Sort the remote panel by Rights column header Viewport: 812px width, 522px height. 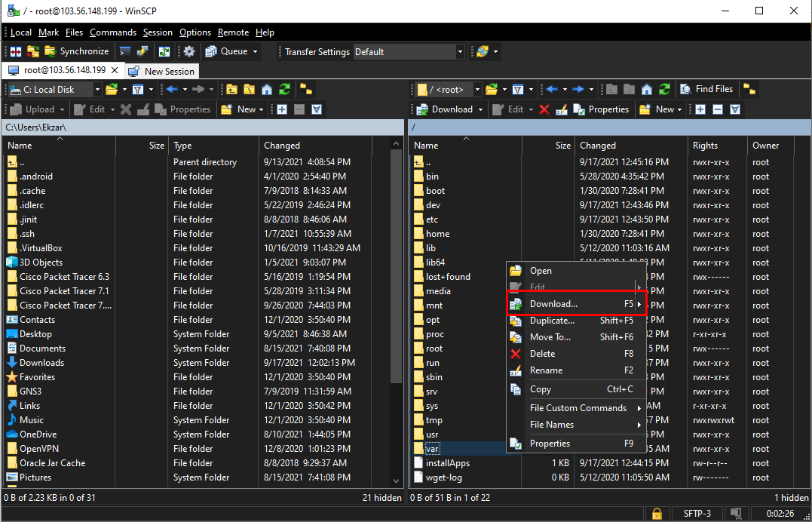point(717,146)
